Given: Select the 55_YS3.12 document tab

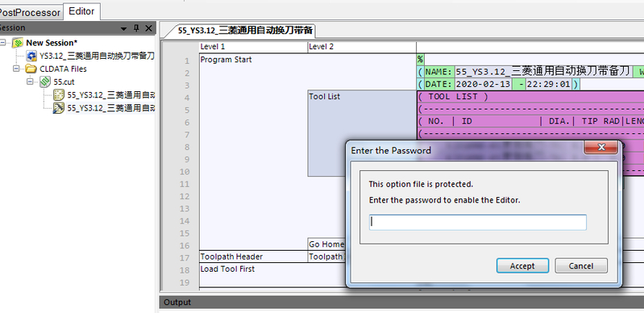Looking at the screenshot, I should pos(245,31).
